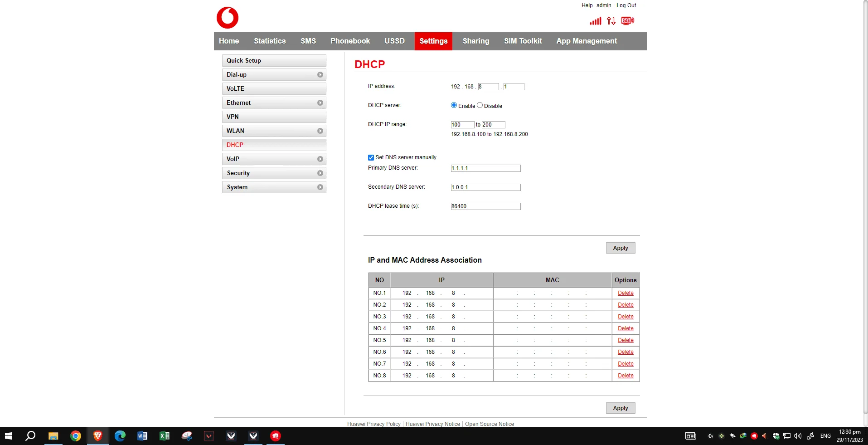Click the Internet Download Manager tray icon

point(743,436)
